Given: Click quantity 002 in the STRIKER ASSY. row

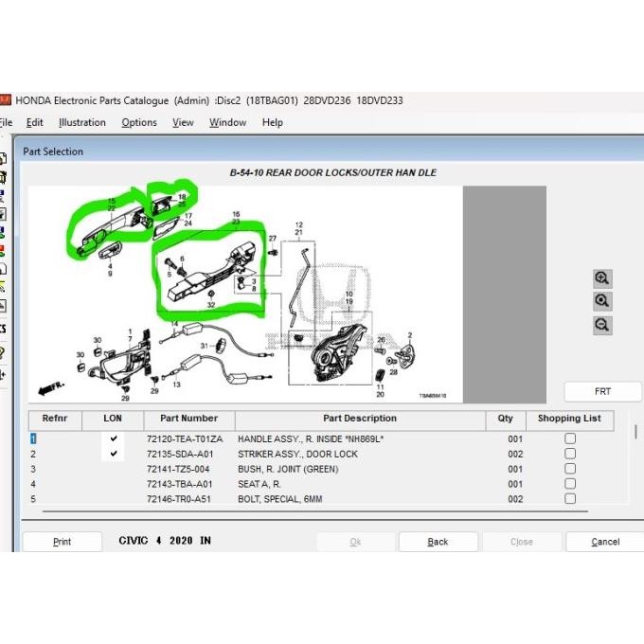Looking at the screenshot, I should tap(515, 454).
